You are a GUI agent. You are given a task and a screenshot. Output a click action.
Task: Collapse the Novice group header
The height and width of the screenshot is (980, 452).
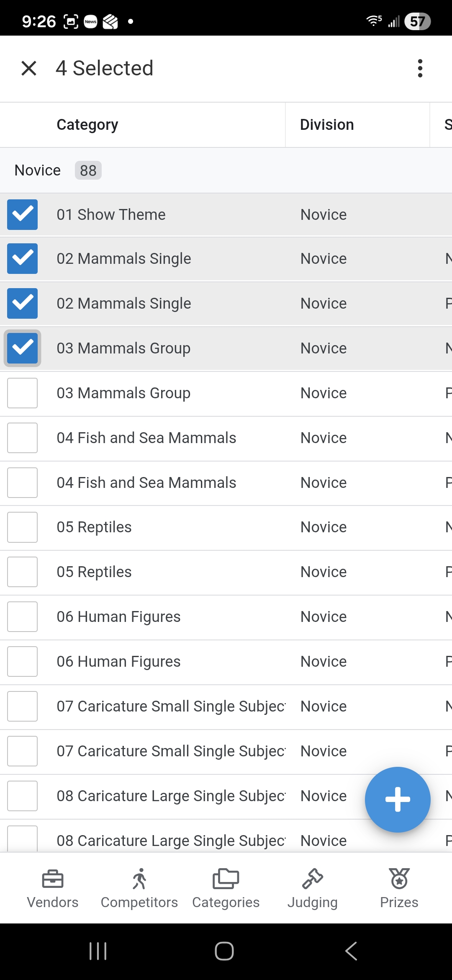click(x=37, y=170)
